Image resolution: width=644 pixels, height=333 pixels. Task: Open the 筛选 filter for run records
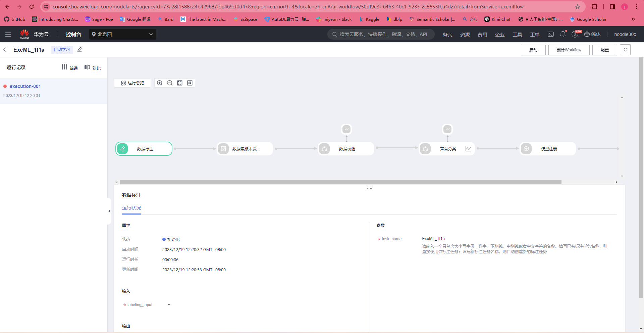point(70,67)
